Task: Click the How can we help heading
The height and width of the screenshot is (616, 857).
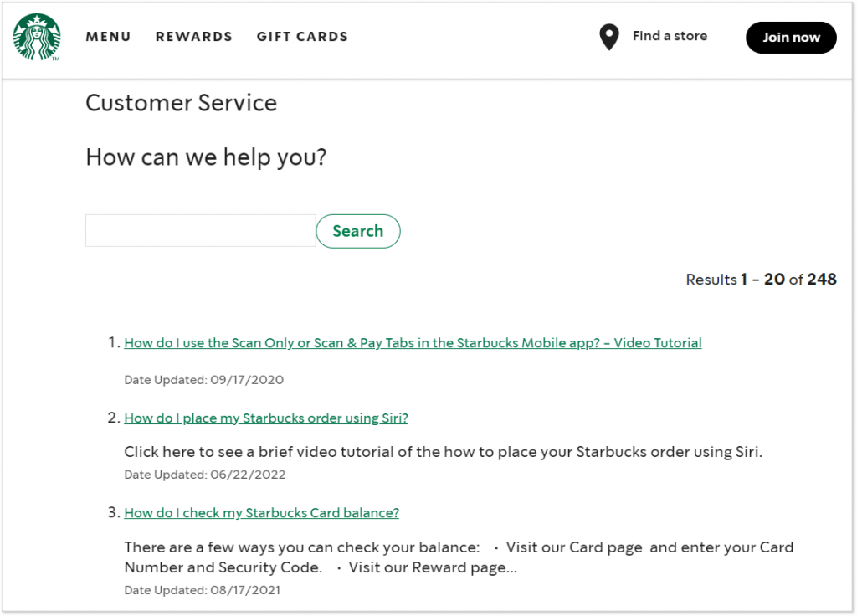Action: pyautogui.click(x=205, y=157)
